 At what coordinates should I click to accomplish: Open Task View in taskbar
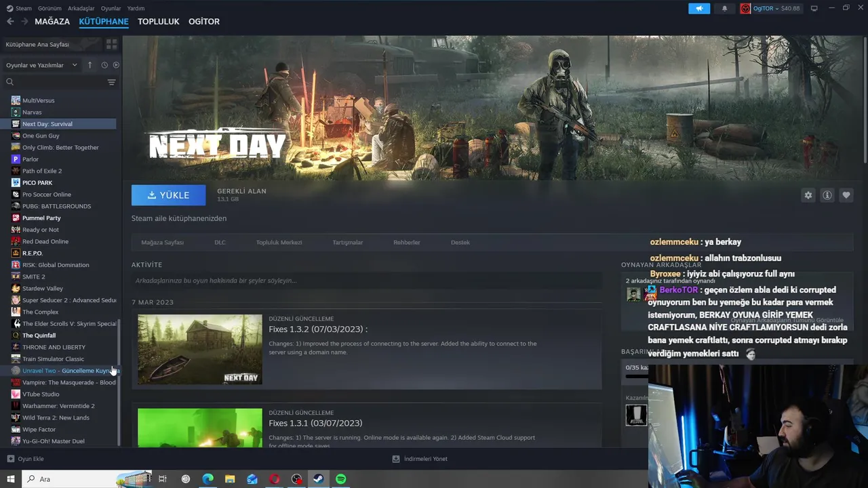click(163, 479)
